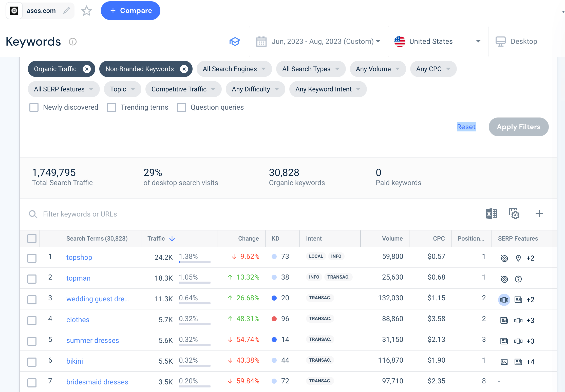Open the Any Difficulty dropdown
This screenshot has height=392, width=565.
[x=255, y=89]
